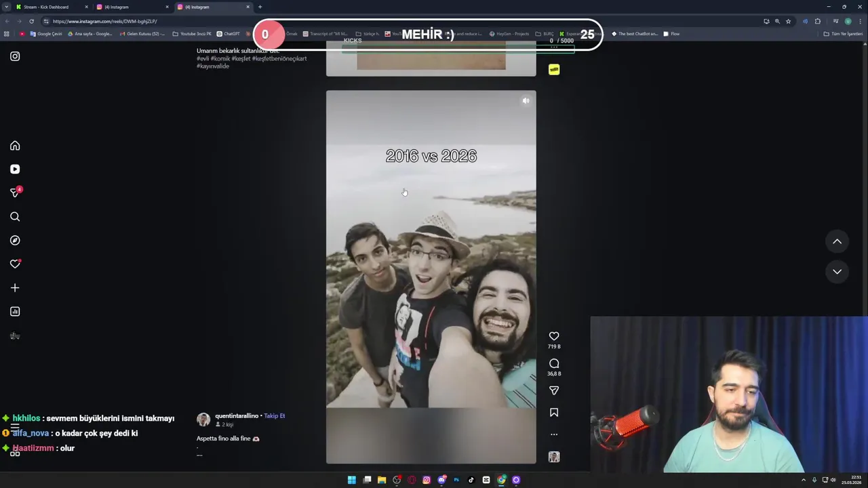The height and width of the screenshot is (488, 868).
Task: Close the active Instagram tab
Action: click(x=248, y=7)
